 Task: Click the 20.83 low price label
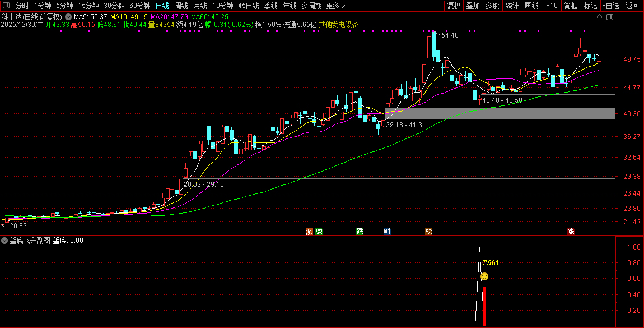[18, 225]
